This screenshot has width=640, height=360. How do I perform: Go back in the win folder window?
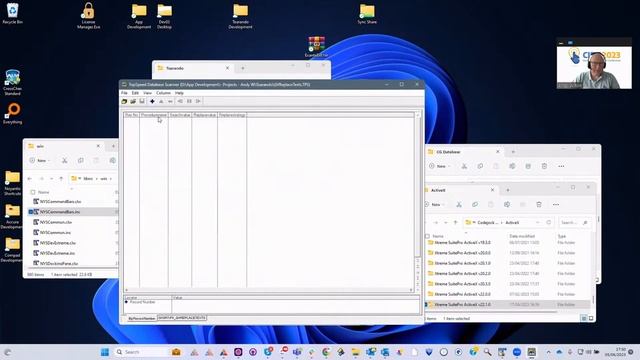30,179
